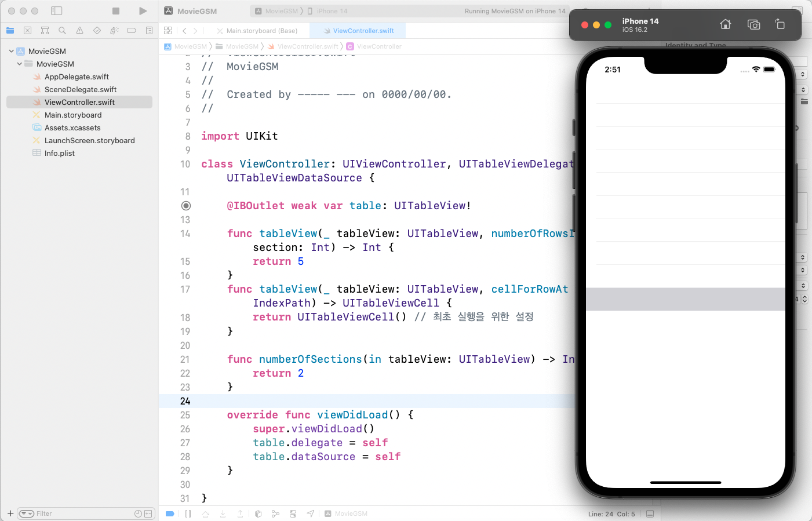Image resolution: width=812 pixels, height=521 pixels.
Task: Click the IBOutlet connection circle
Action: [186, 206]
